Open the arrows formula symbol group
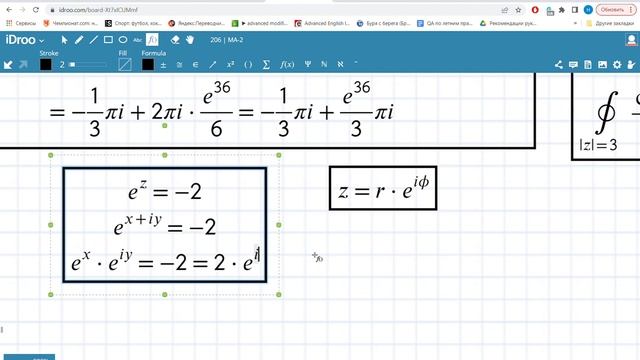The height and width of the screenshot is (360, 640). pos(213,64)
